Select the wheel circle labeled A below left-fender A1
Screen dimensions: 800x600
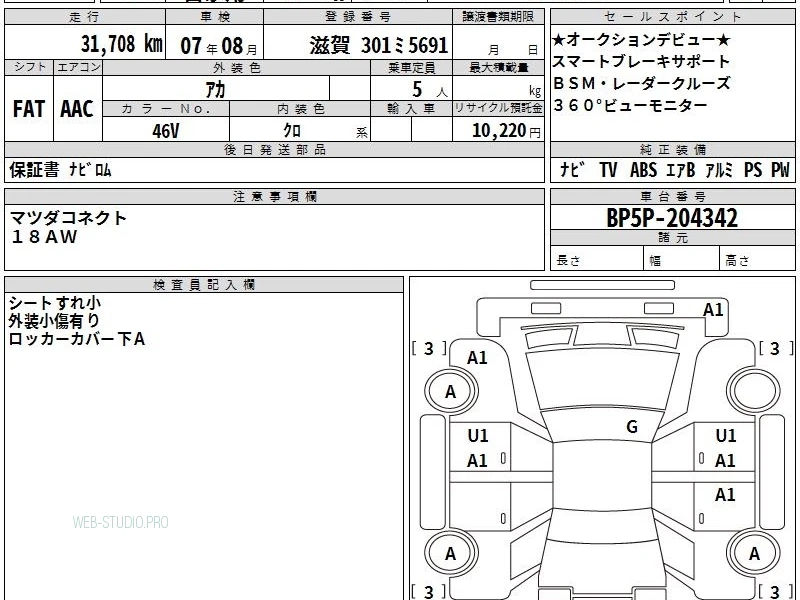[x=450, y=391]
